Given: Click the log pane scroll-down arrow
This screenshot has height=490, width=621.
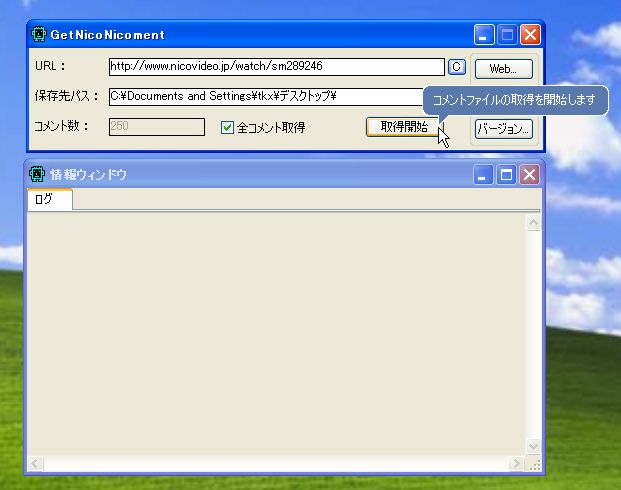Looking at the screenshot, I should [533, 447].
